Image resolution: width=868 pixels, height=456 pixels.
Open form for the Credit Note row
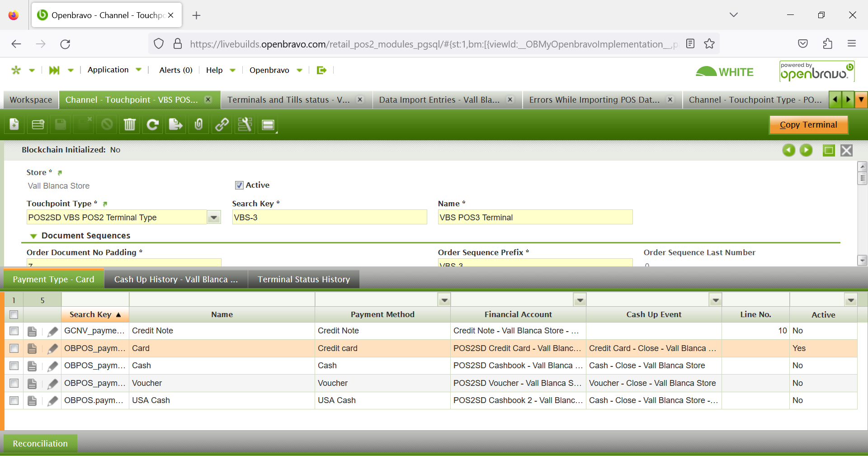32,331
